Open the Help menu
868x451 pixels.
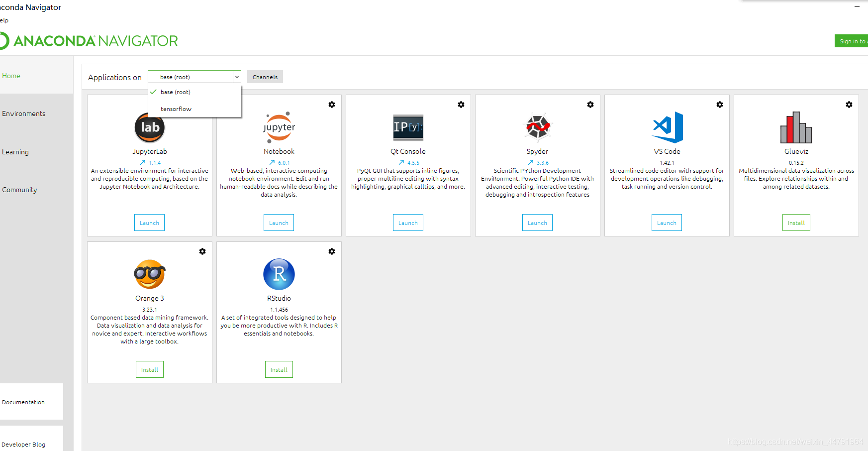pyautogui.click(x=4, y=20)
